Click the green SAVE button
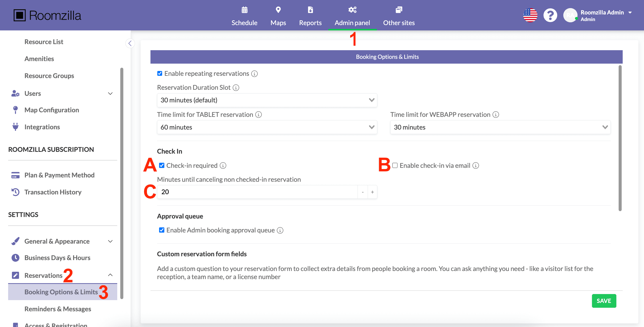644x327 pixels. coord(604,301)
